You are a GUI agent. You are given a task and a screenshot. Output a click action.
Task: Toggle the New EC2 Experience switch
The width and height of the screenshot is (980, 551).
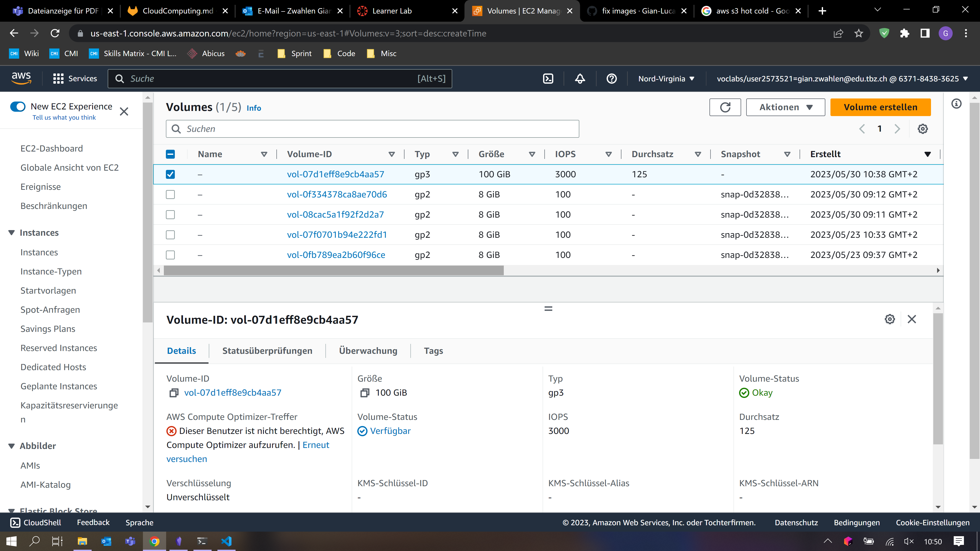[x=18, y=106]
